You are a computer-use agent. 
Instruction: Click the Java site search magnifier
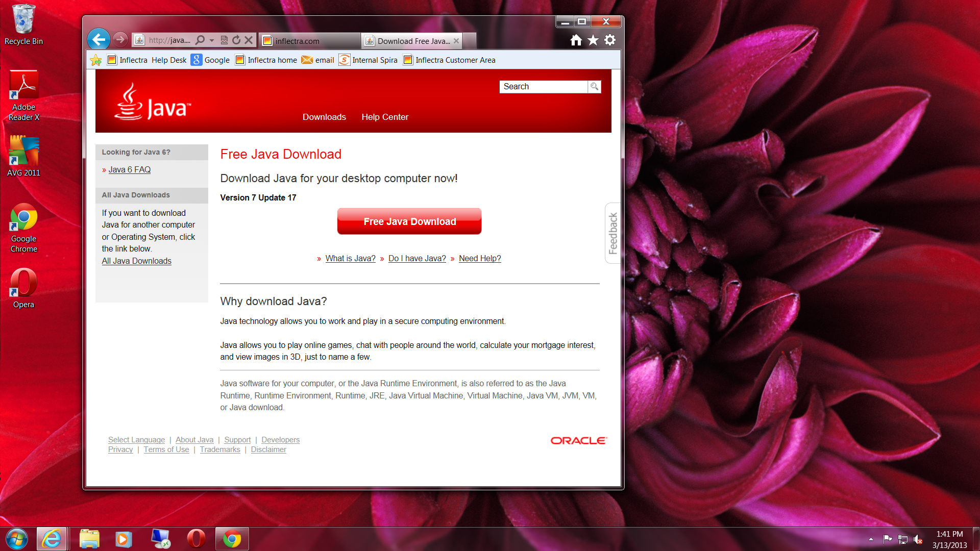594,87
